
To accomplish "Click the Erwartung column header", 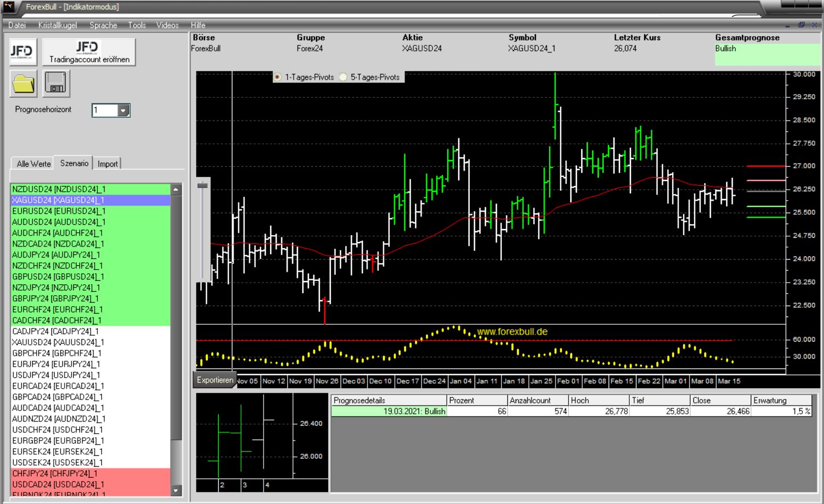I will [x=782, y=400].
